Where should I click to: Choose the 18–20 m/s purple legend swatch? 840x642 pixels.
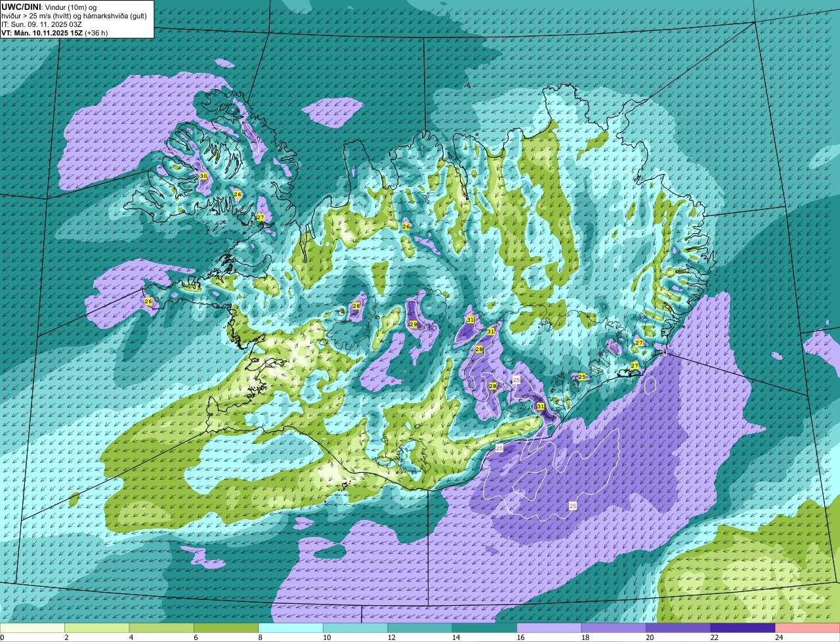[x=614, y=628]
